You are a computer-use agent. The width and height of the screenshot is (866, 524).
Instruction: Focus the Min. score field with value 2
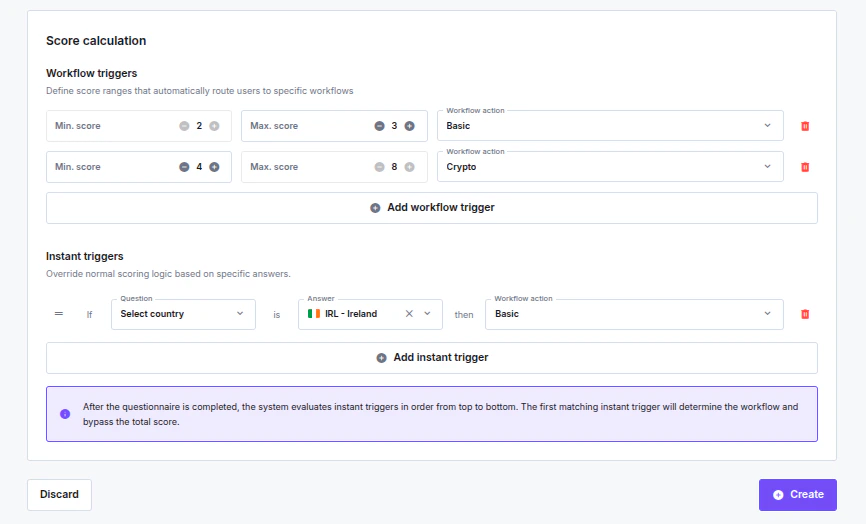tap(139, 126)
